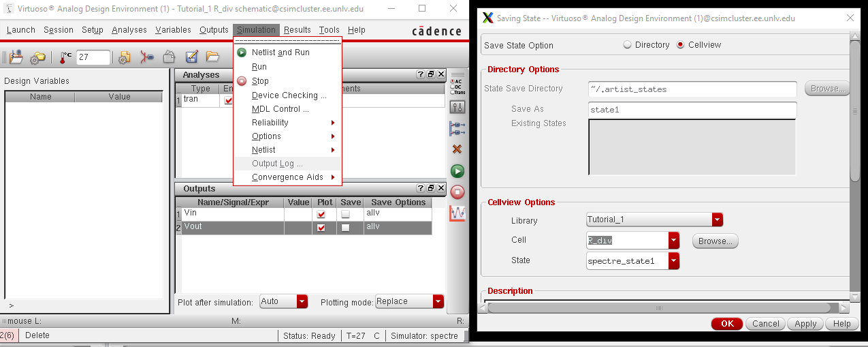The height and width of the screenshot is (347, 868).
Task: Open the Plot after simulation Auto dropdown
Action: coord(284,301)
